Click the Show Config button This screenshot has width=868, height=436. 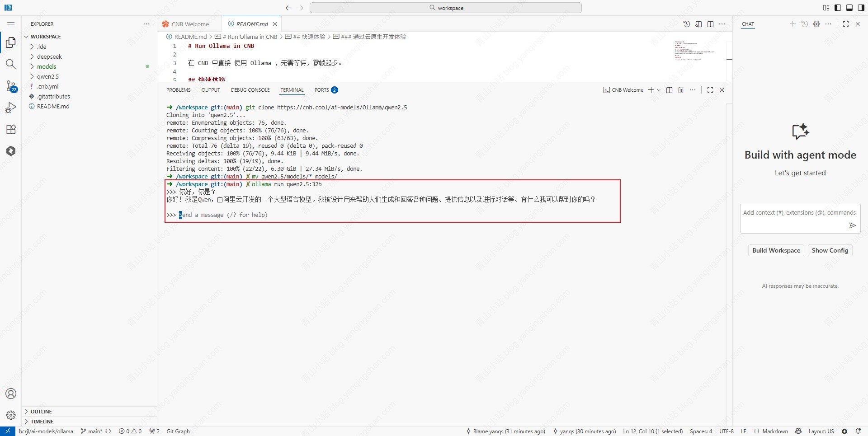[830, 250]
